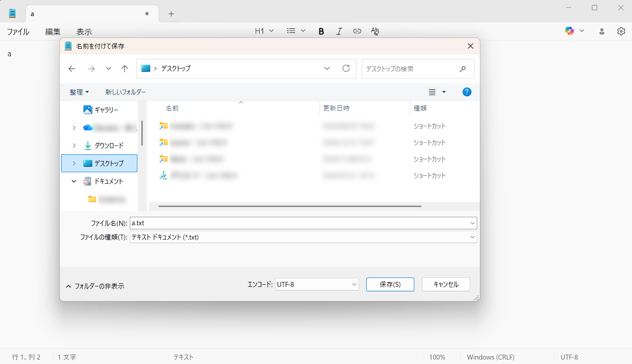Toggle bold formatting in Notepad toolbar
This screenshot has height=364, width=632.
[x=321, y=31]
